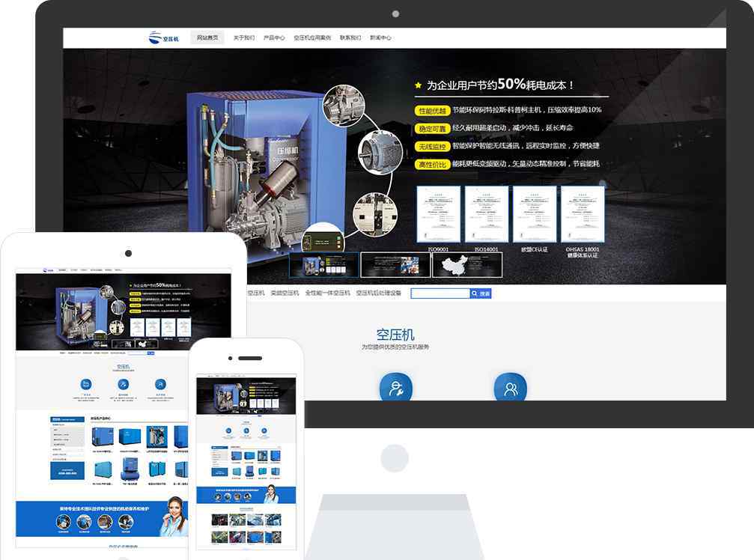The image size is (754, 560).
Task: Select 联系我们 in the desktop navigation
Action: coord(350,37)
